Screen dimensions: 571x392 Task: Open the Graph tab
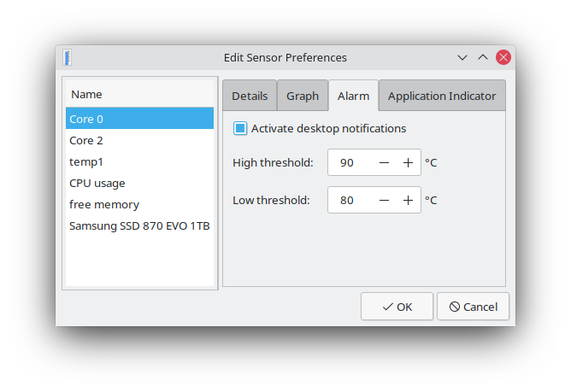pyautogui.click(x=303, y=97)
